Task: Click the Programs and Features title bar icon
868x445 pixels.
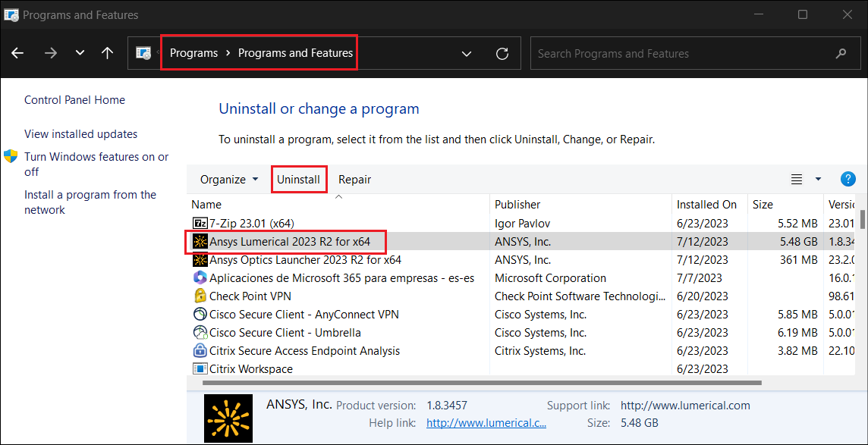Action: [11, 14]
